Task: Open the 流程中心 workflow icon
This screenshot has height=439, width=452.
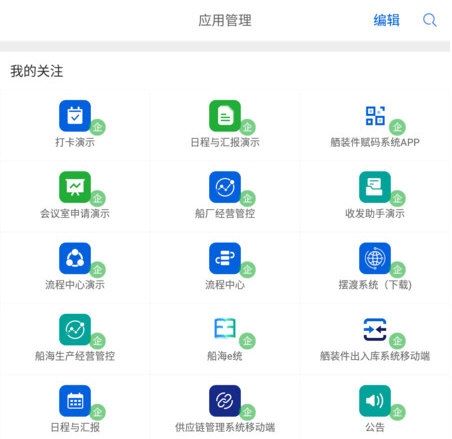Action: tap(225, 258)
